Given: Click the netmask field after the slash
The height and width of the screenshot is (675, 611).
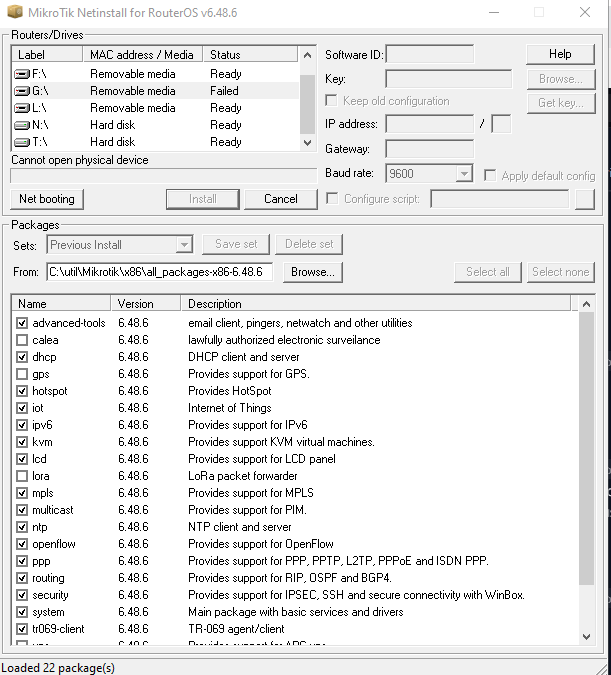Looking at the screenshot, I should (501, 124).
